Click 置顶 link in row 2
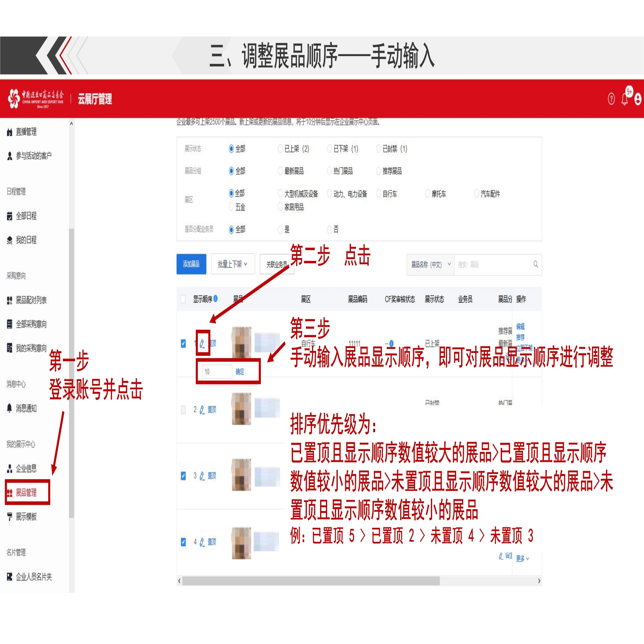Image resolution: width=644 pixels, height=644 pixels. tap(212, 410)
